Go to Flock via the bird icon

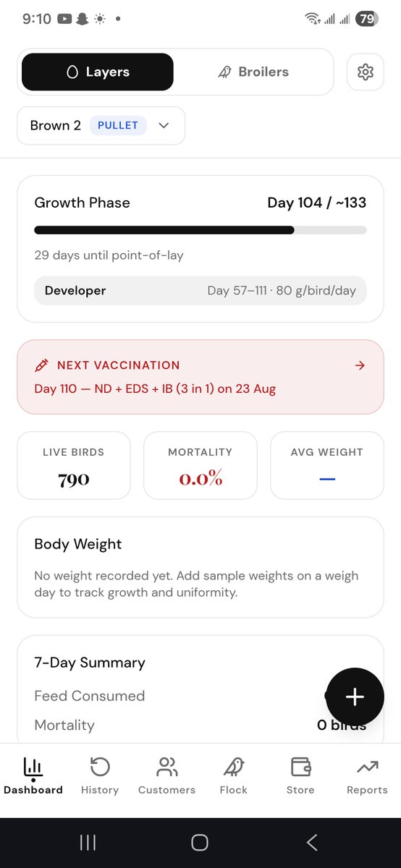[234, 767]
